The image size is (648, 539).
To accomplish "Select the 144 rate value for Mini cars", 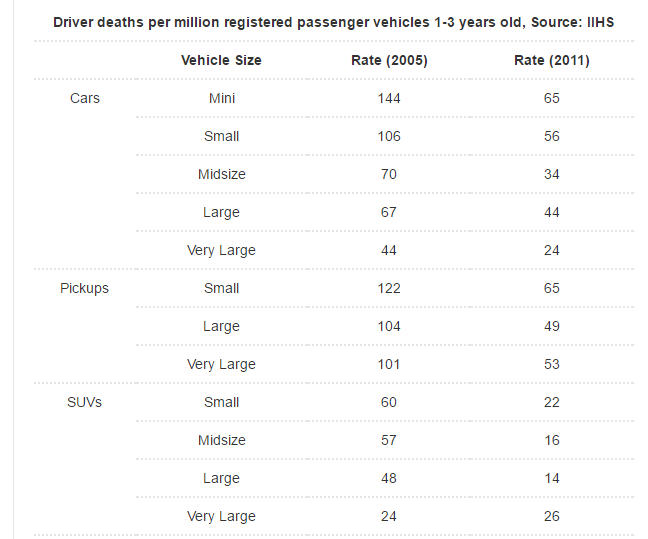I will click(x=389, y=98).
